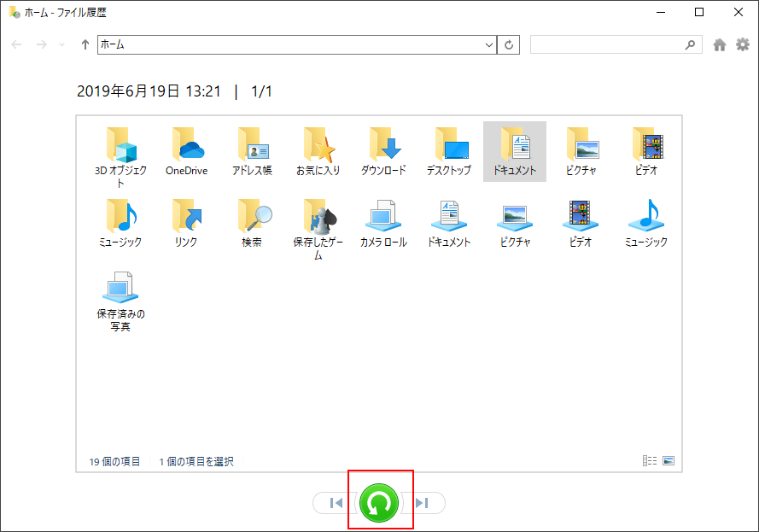Screen dimensions: 759x532
Task: Click the back navigation arrow
Action: click(x=16, y=45)
